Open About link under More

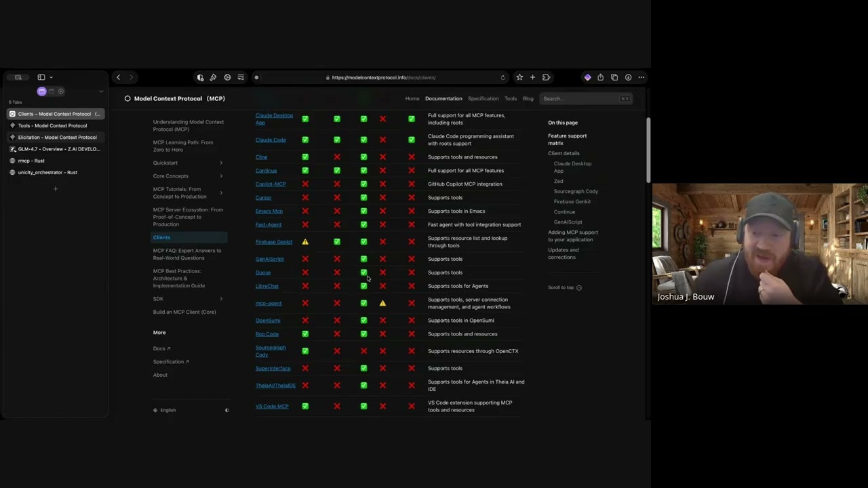160,375
